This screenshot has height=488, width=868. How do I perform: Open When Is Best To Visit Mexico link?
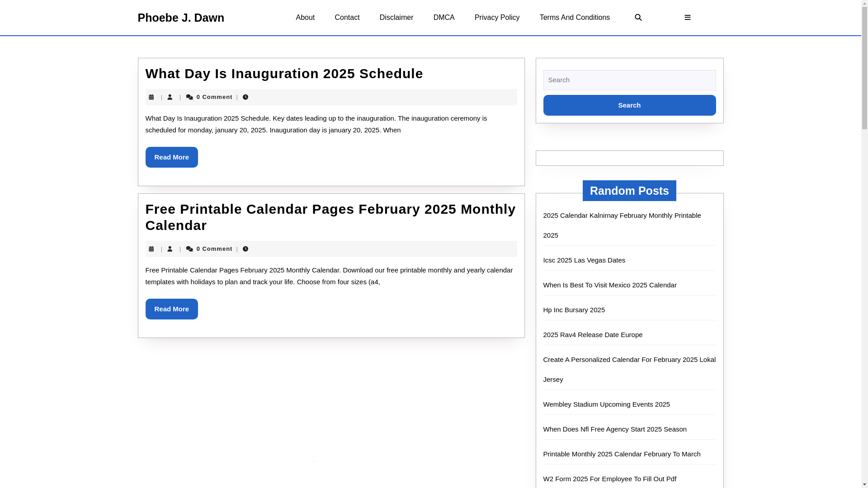[610, 285]
